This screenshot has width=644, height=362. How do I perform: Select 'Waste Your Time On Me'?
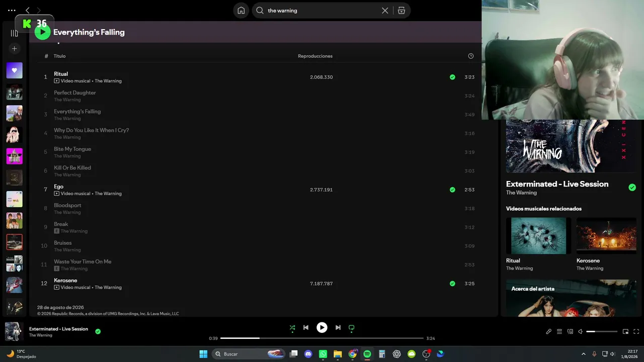pyautogui.click(x=83, y=261)
